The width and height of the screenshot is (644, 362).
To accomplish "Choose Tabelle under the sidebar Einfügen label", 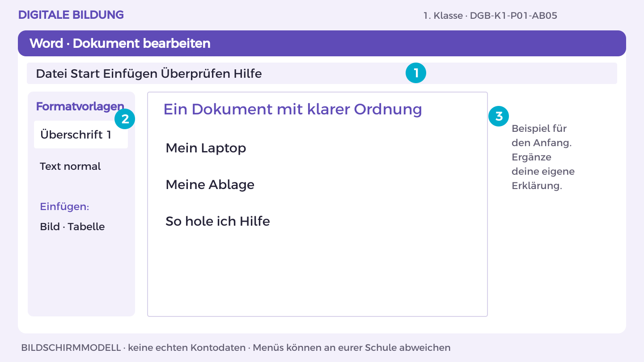I will pyautogui.click(x=86, y=227).
